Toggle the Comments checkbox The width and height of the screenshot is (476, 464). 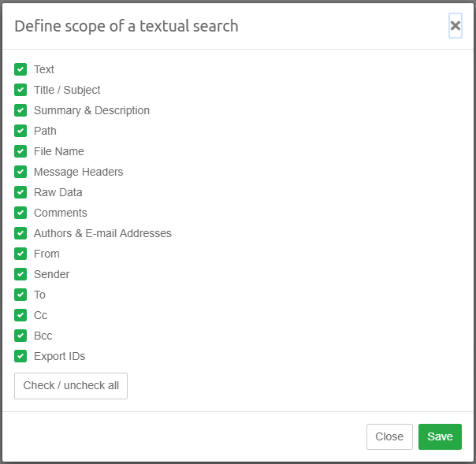(x=20, y=213)
